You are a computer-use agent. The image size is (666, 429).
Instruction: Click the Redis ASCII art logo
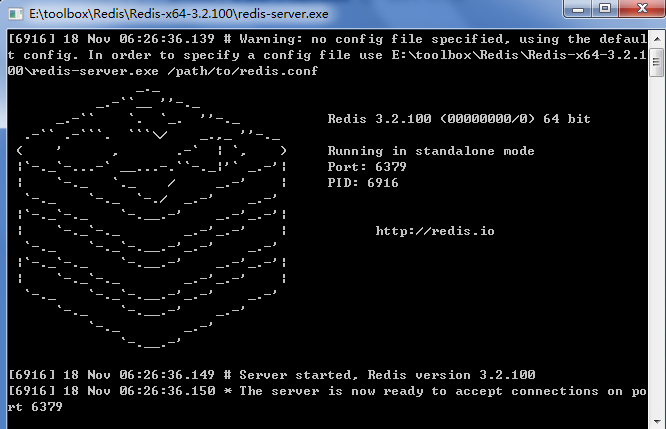click(x=151, y=219)
